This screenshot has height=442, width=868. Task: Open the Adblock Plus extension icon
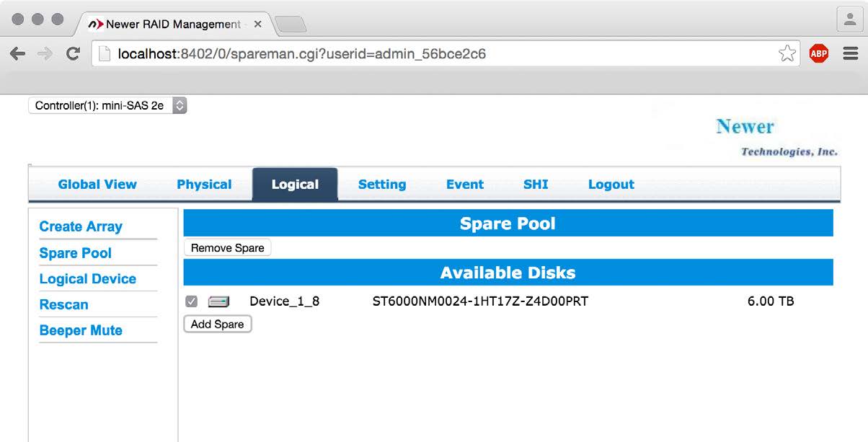[x=818, y=54]
